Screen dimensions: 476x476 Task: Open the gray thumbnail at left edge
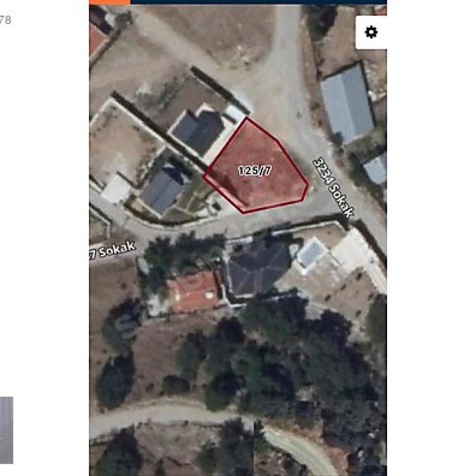pyautogui.click(x=6, y=430)
